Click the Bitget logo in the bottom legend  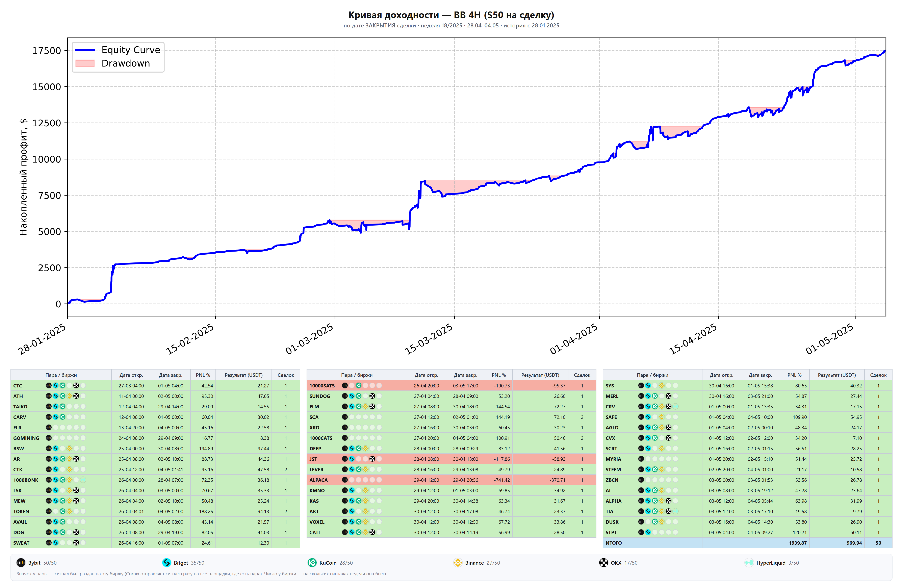(x=166, y=563)
